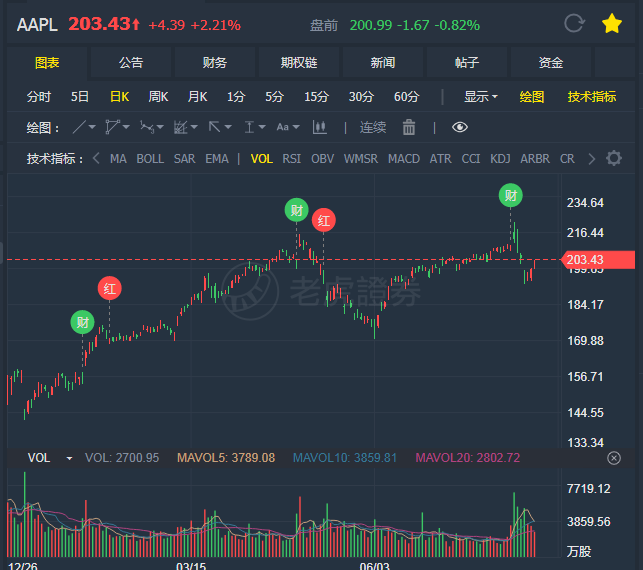
Task: Click the refresh quote icon
Action: click(x=574, y=23)
